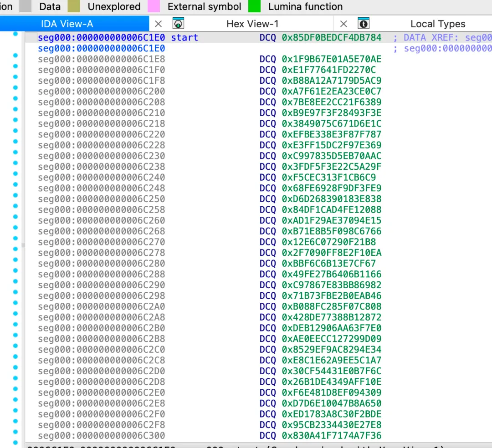Select value 0xB88A12A7179D5AC9

tap(331, 81)
